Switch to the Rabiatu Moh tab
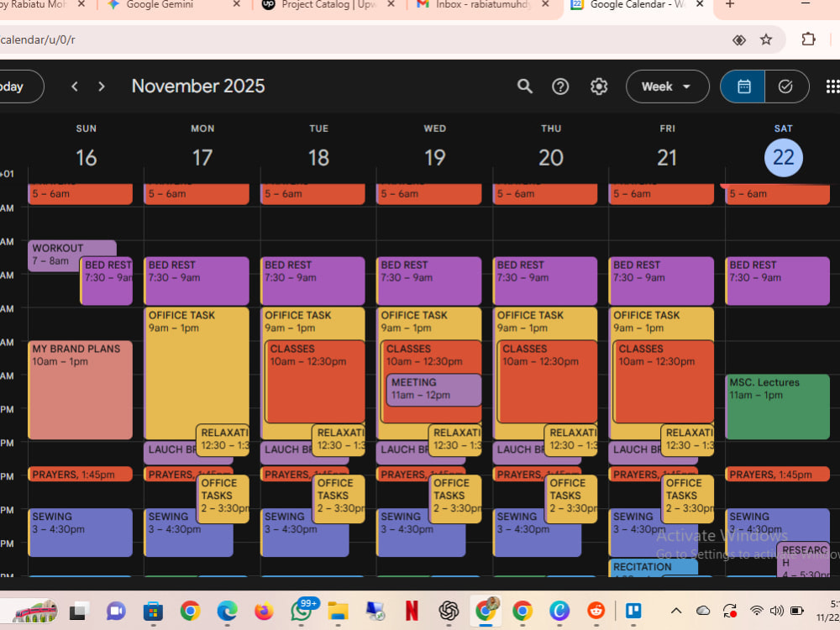 (38, 5)
